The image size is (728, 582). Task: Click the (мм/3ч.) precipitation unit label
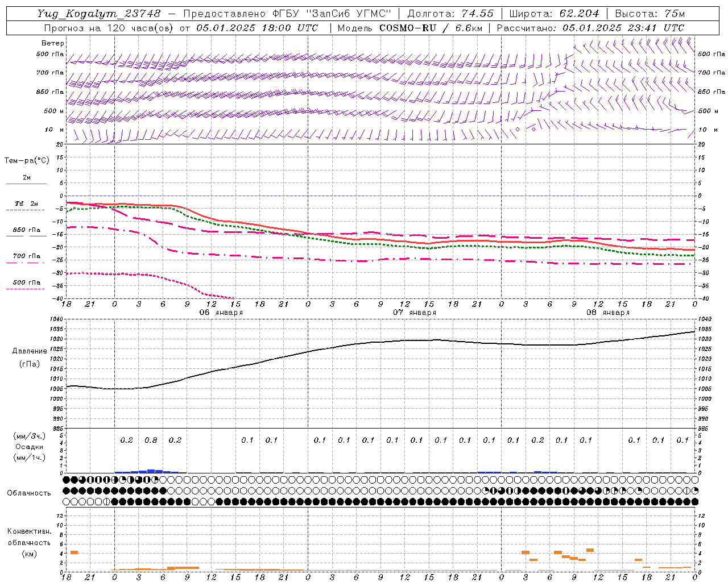(30, 436)
